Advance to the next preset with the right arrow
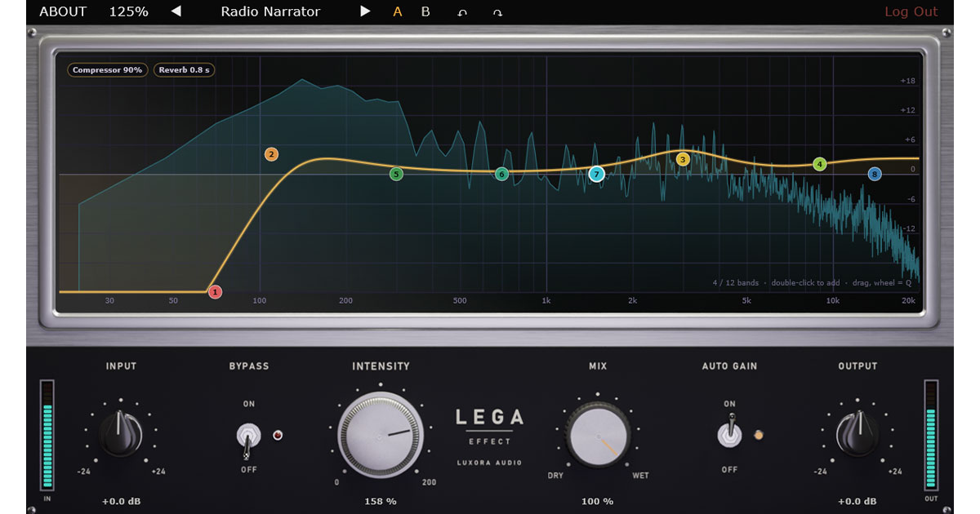 click(365, 11)
